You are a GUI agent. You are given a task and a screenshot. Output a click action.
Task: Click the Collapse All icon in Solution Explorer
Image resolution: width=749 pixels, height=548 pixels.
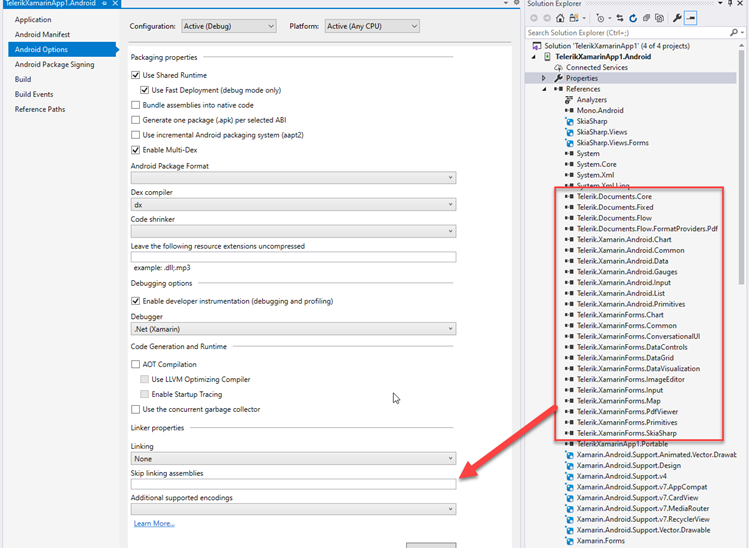click(x=646, y=18)
